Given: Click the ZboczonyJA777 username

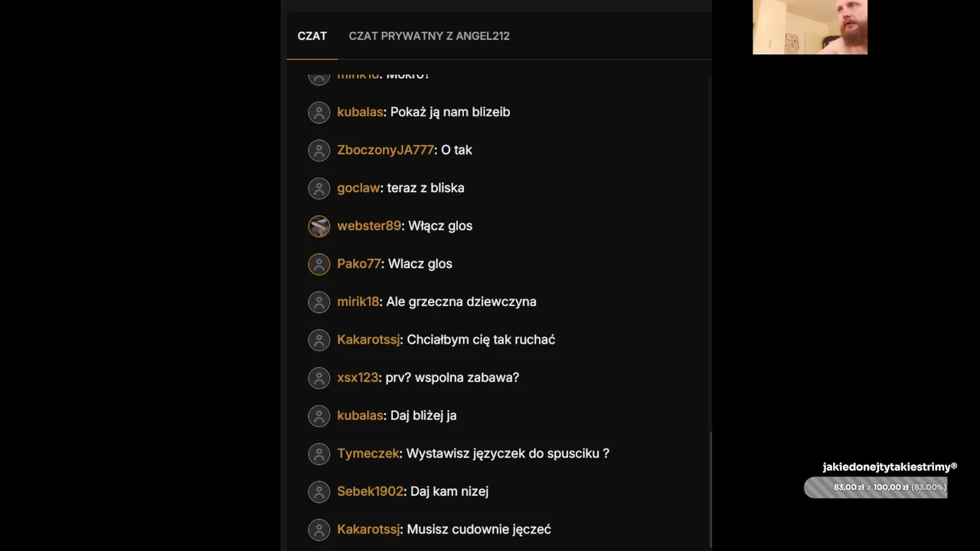Looking at the screenshot, I should coord(385,150).
